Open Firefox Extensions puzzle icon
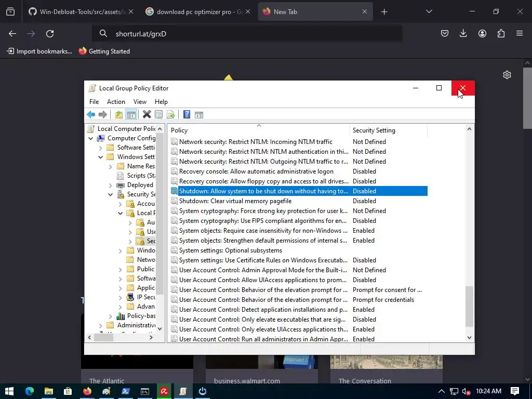This screenshot has height=399, width=532. [x=501, y=34]
